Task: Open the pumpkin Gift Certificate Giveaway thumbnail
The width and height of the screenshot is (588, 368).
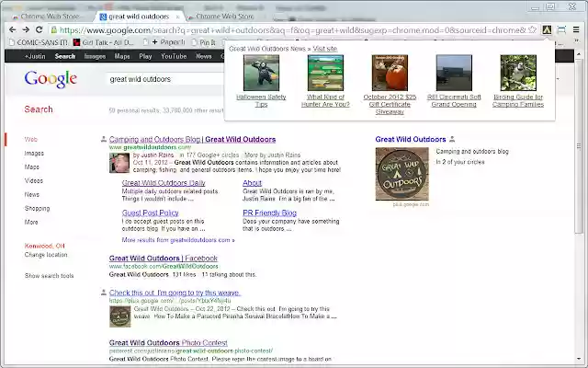Action: click(390, 73)
